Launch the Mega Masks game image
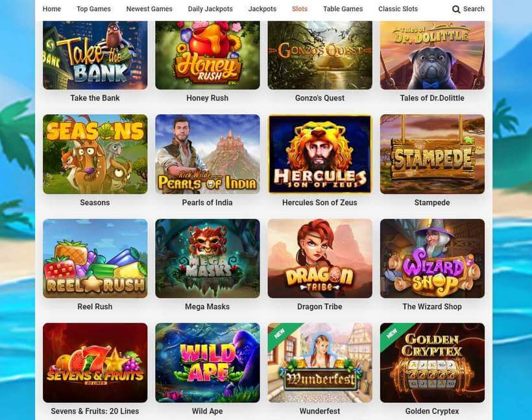 [208, 259]
